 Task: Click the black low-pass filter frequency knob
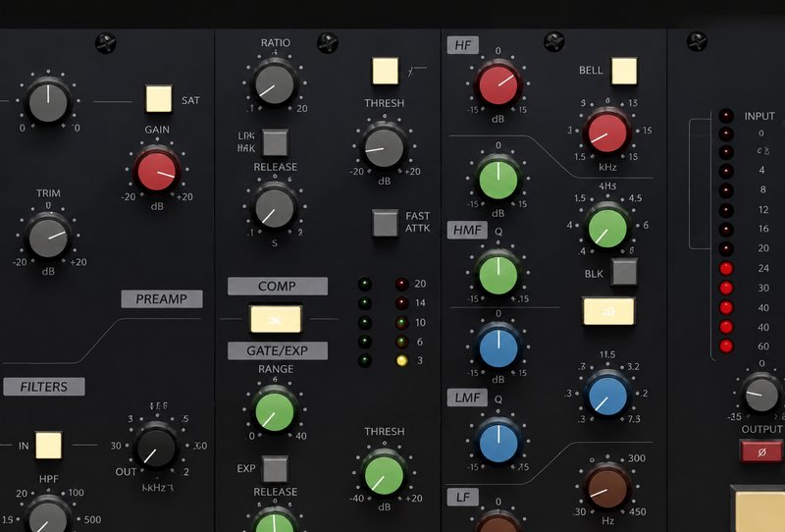[x=157, y=448]
